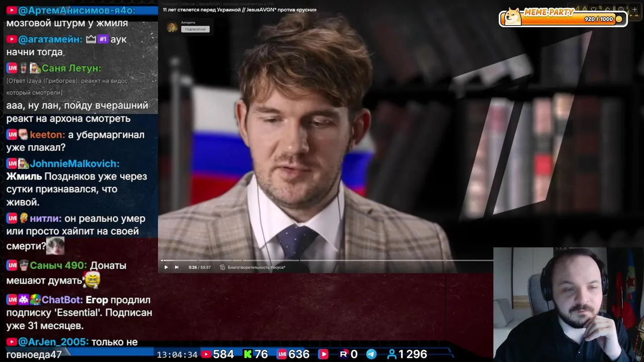
Task: Click chat username нитли
Action: pyautogui.click(x=45, y=218)
